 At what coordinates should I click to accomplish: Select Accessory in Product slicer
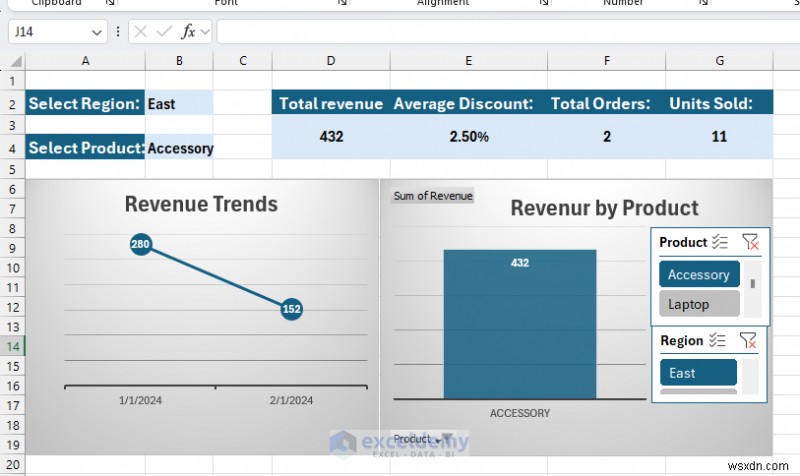coord(699,274)
